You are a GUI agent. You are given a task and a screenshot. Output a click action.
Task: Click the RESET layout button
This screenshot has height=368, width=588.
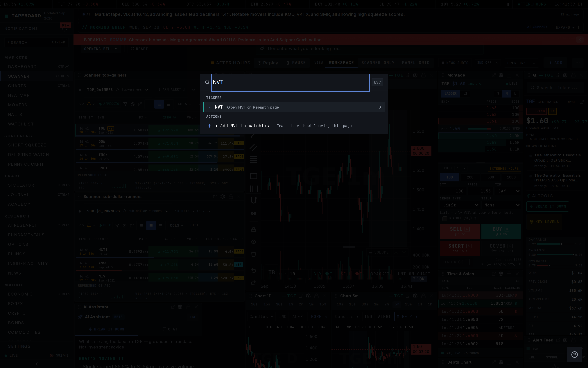click(139, 49)
